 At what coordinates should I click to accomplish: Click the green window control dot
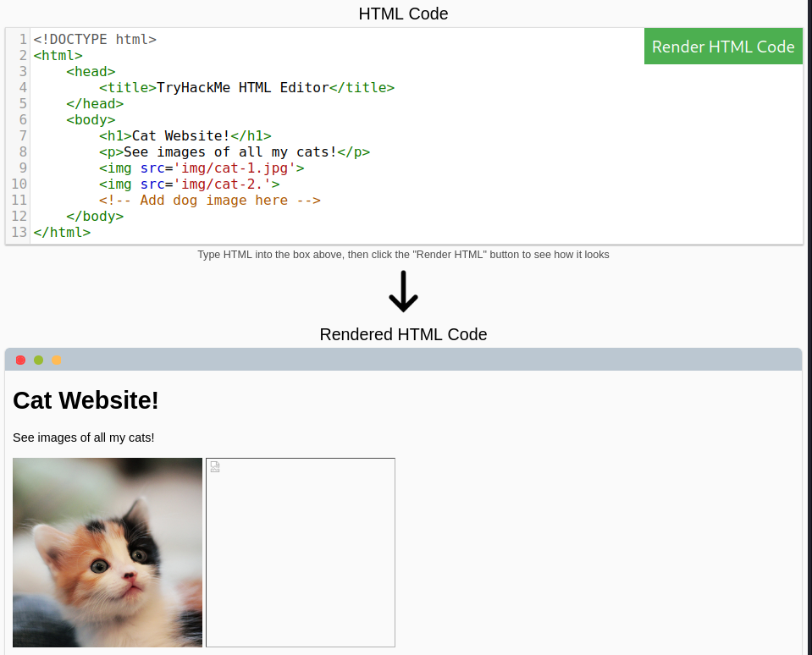point(38,359)
